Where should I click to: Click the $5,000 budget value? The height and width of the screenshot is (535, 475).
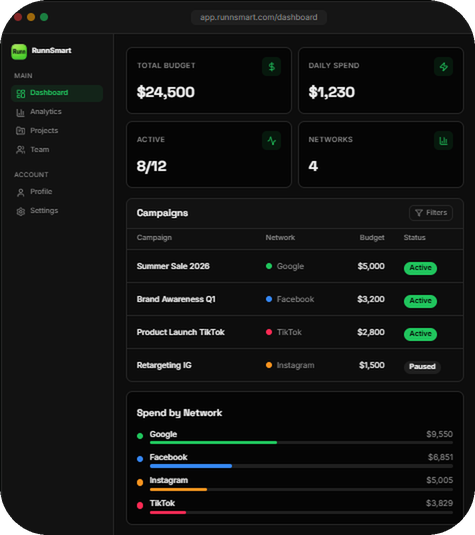pos(371,266)
